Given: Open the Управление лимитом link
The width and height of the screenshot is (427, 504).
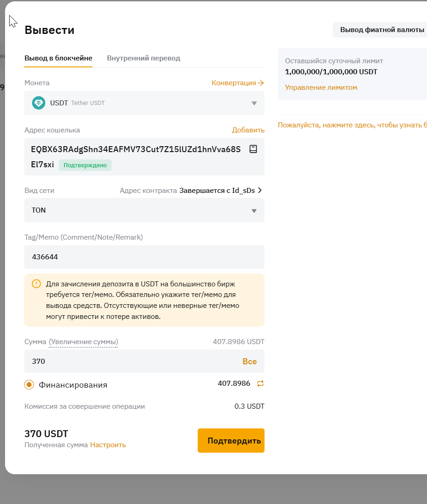Looking at the screenshot, I should point(321,88).
